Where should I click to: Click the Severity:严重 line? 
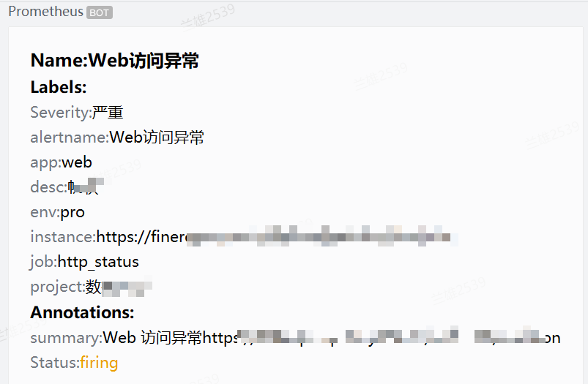[77, 113]
